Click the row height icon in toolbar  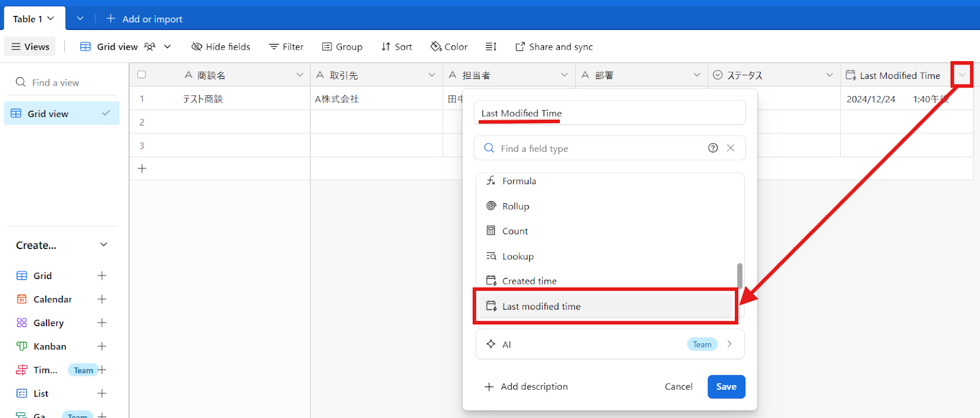tap(491, 47)
